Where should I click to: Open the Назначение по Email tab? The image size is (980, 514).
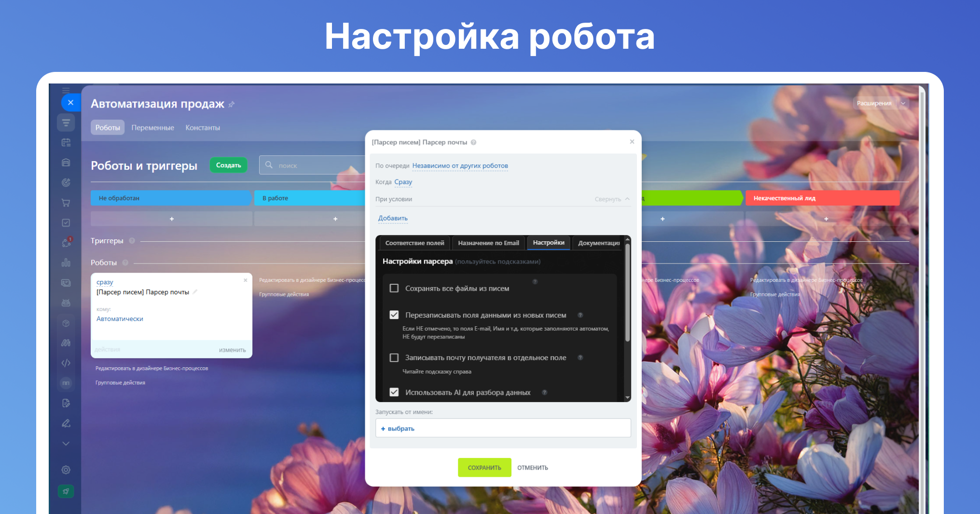[488, 243]
